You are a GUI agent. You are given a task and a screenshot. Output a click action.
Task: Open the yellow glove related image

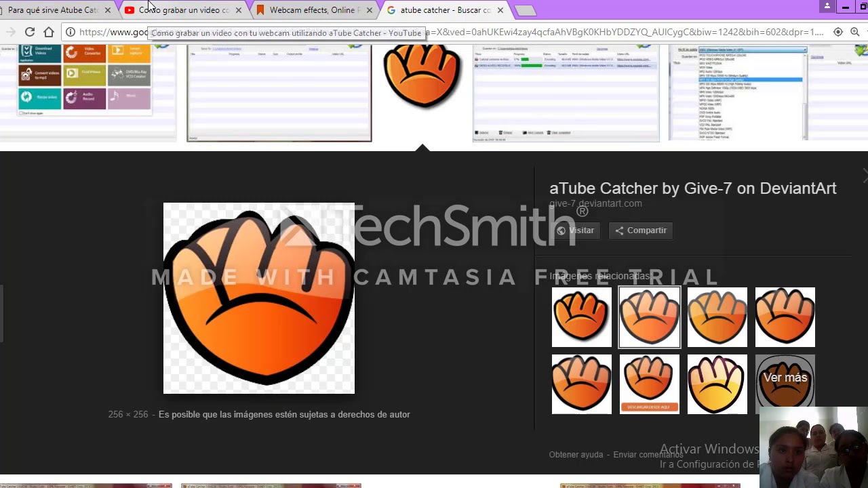pyautogui.click(x=717, y=384)
